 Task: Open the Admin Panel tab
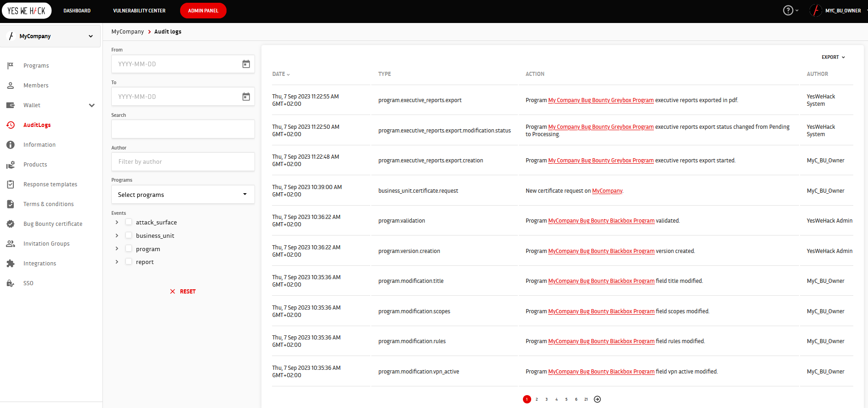(203, 11)
